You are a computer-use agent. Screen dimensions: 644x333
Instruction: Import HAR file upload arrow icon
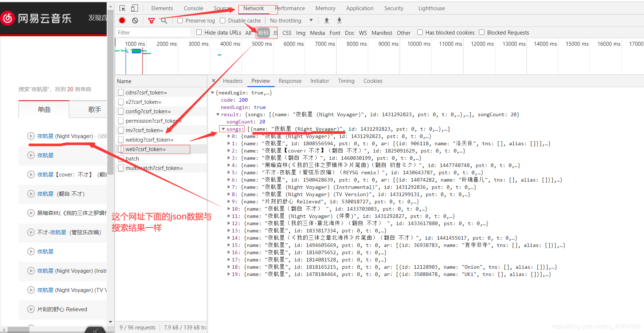tap(327, 20)
